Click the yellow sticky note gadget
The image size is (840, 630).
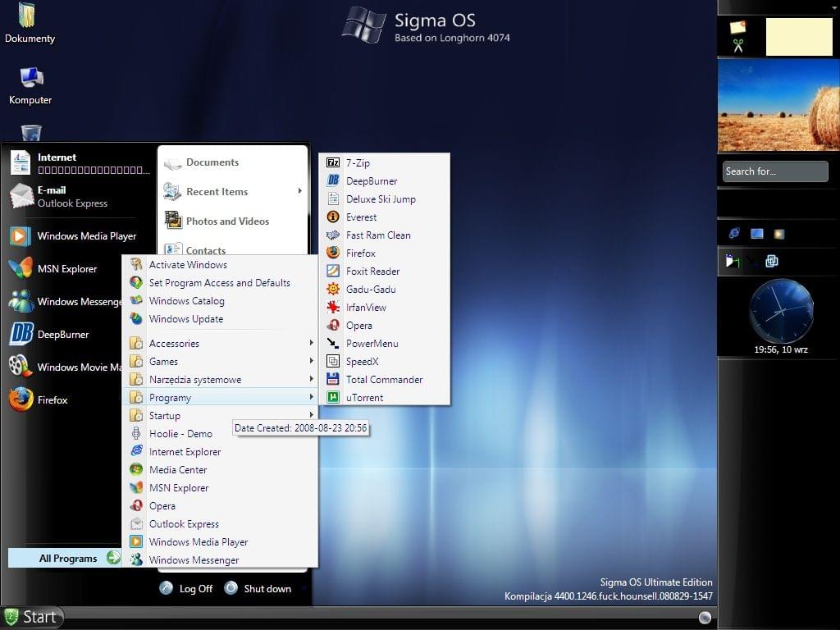click(799, 36)
